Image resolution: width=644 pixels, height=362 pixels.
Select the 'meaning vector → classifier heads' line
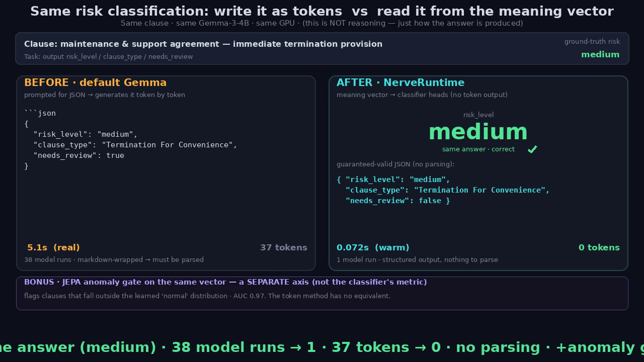click(x=422, y=95)
